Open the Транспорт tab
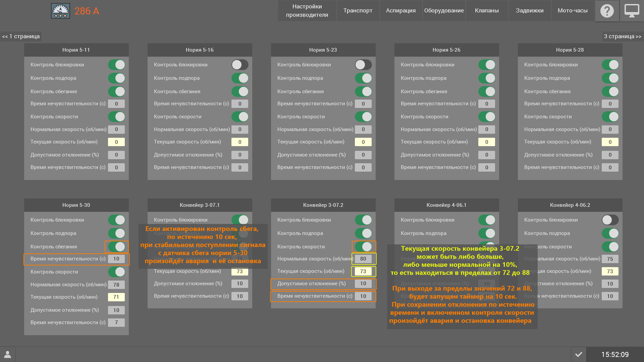Image resolution: width=644 pixels, height=362 pixels. (358, 11)
